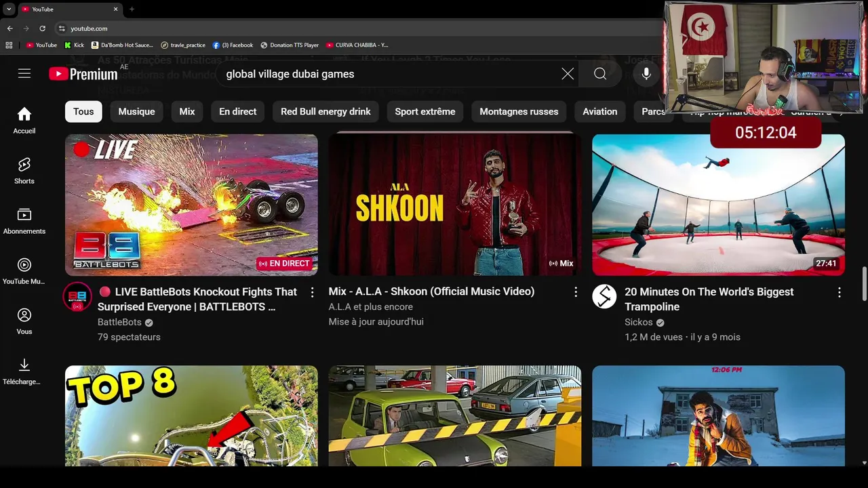Open Da'Bomb Hot Sauce bookmark
This screenshot has height=488, width=868.
(x=122, y=45)
